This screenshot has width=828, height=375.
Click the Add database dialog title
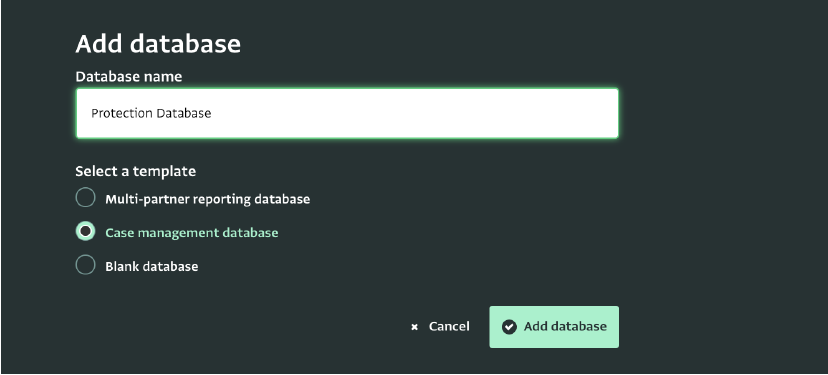(158, 44)
